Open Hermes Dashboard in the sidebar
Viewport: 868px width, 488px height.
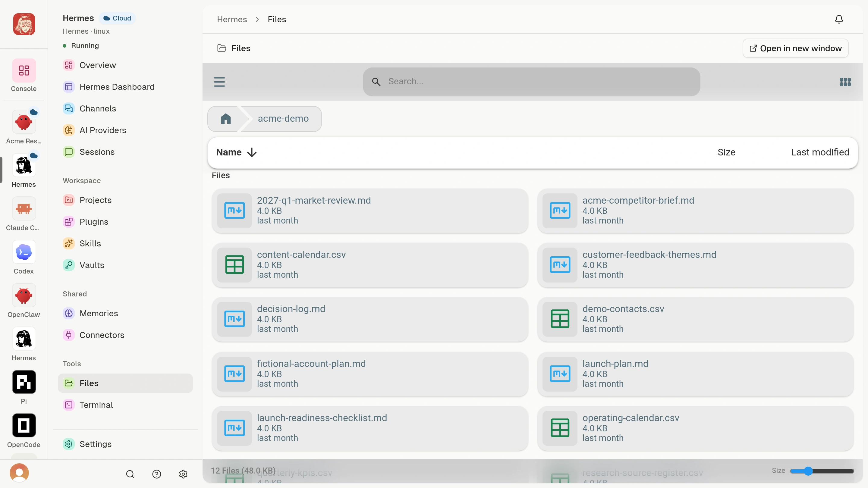tap(125, 87)
